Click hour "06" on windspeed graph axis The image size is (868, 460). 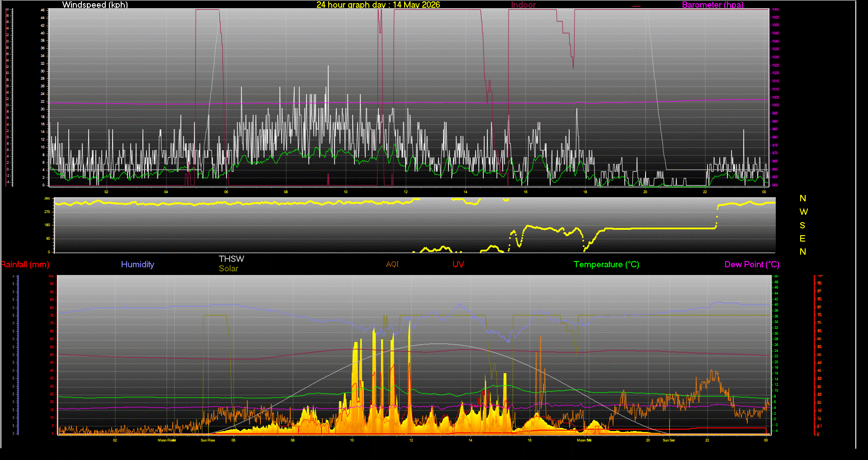[226, 192]
